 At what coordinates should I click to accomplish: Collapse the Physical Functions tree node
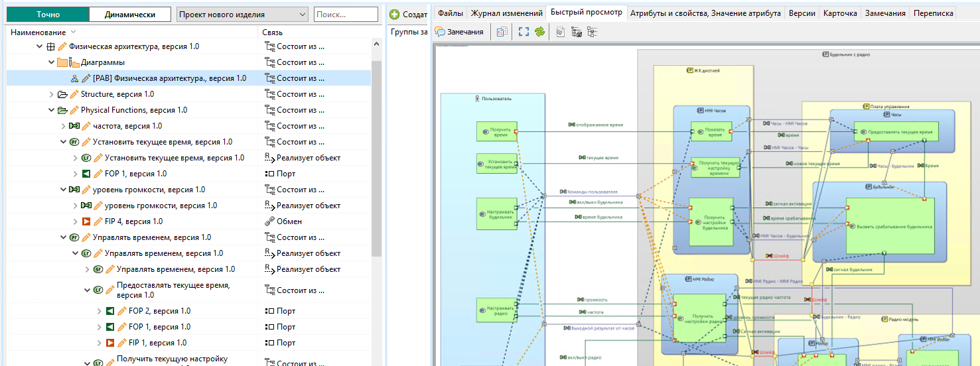(52, 110)
